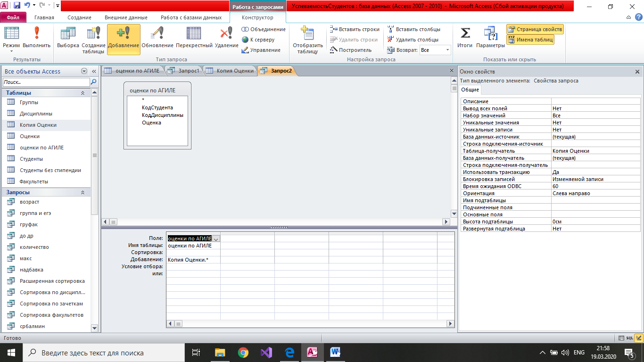Select table Дисциплины
This screenshot has height=362, width=644.
(46, 114)
